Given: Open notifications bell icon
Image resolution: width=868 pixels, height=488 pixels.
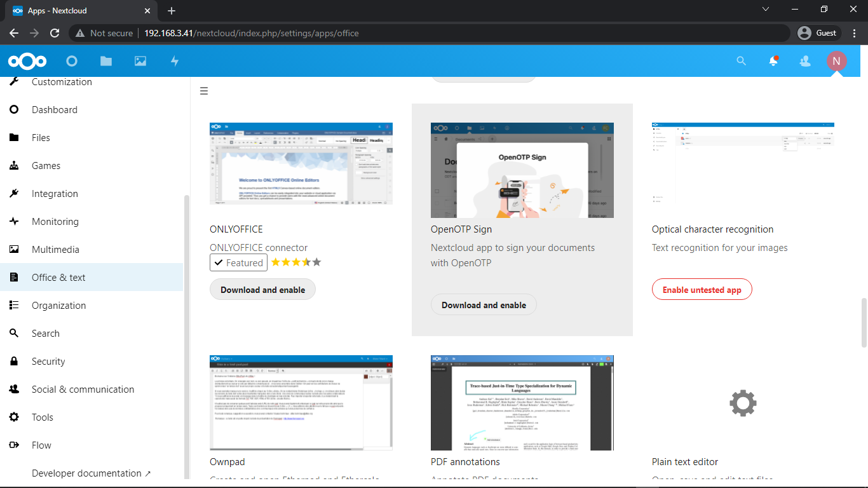Looking at the screenshot, I should click(773, 61).
